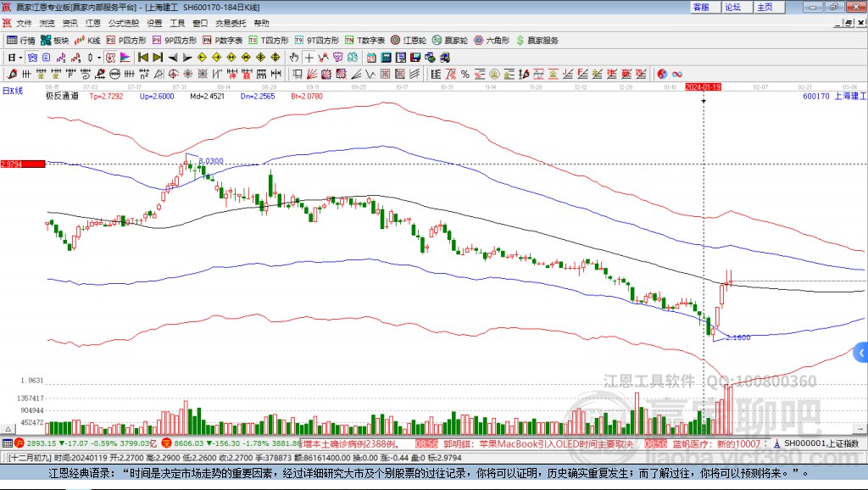This screenshot has height=490, width=868.
Task: Switch to K线 candlestick chart
Action: (88, 40)
